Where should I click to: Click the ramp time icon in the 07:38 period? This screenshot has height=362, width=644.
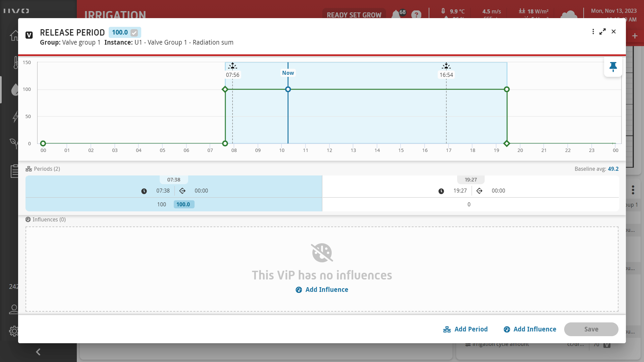click(x=182, y=191)
